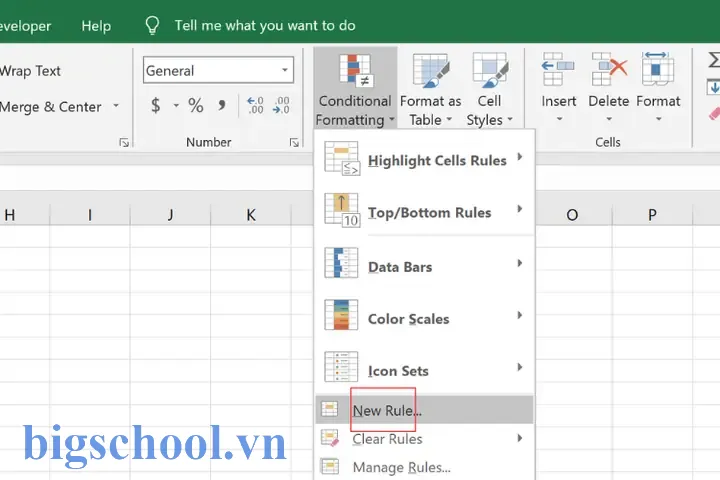This screenshot has height=480, width=720.
Task: Click the Data Bars icon
Action: pyautogui.click(x=341, y=263)
